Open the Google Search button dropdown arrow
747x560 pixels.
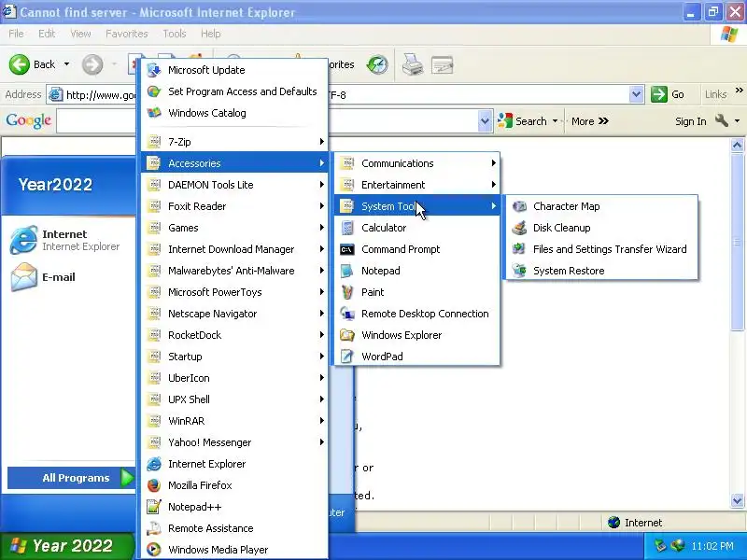point(555,121)
